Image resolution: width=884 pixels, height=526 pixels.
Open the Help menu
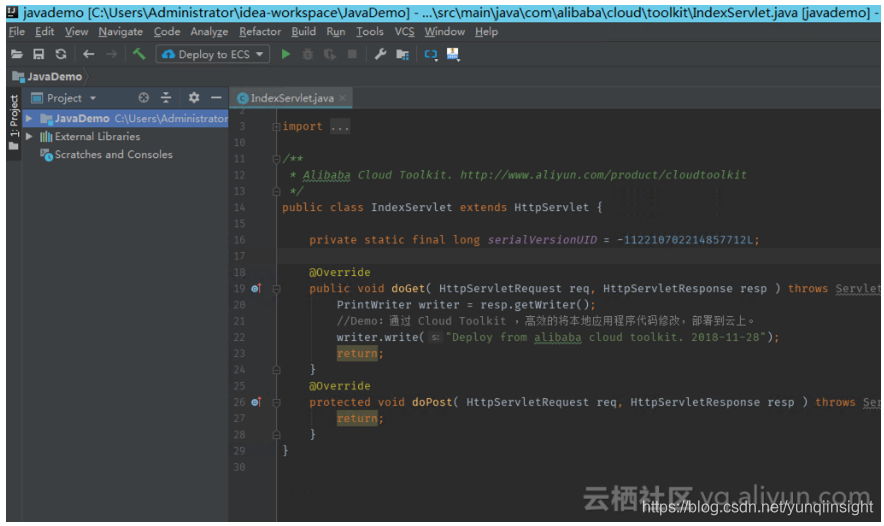point(487,32)
